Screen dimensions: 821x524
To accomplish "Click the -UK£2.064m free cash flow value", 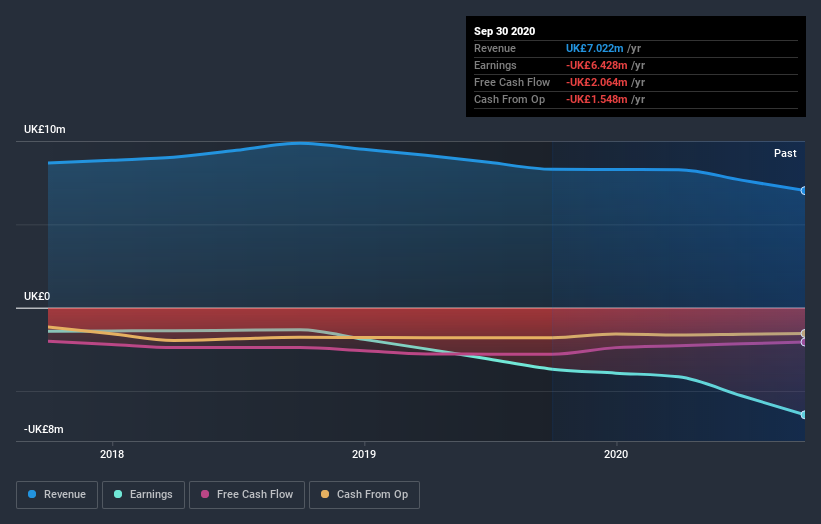I will [596, 82].
